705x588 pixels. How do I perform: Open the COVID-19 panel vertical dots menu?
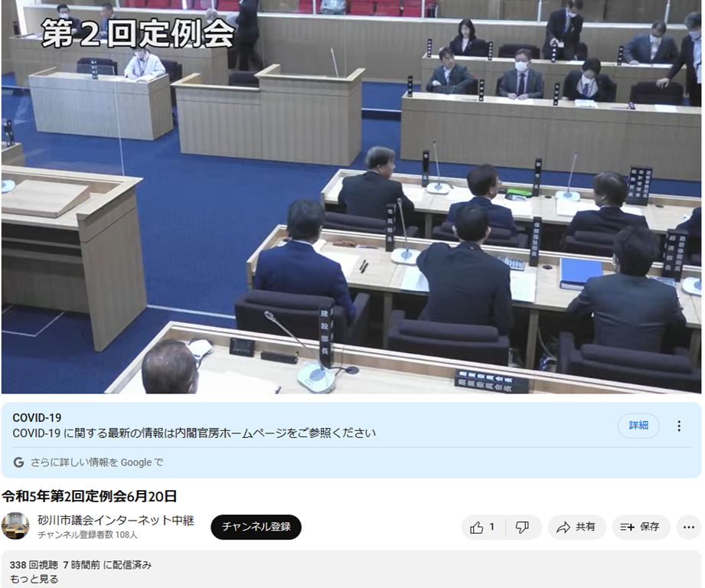pos(678,426)
